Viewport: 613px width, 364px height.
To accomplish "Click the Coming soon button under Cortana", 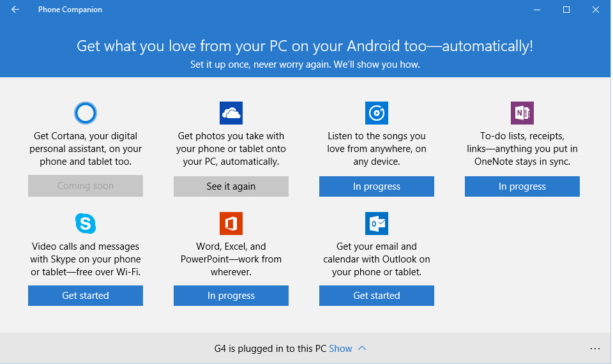I will (x=86, y=186).
